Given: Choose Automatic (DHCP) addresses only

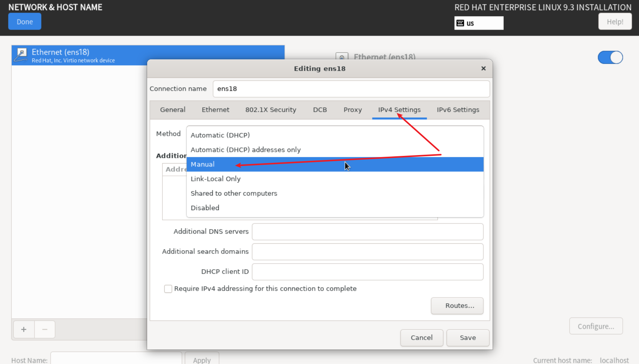Looking at the screenshot, I should coord(246,150).
